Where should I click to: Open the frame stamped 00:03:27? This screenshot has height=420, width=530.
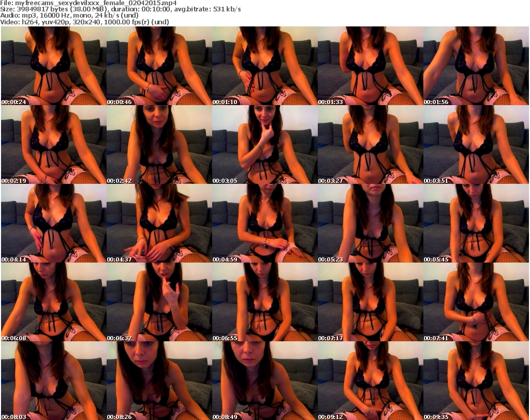click(x=371, y=144)
